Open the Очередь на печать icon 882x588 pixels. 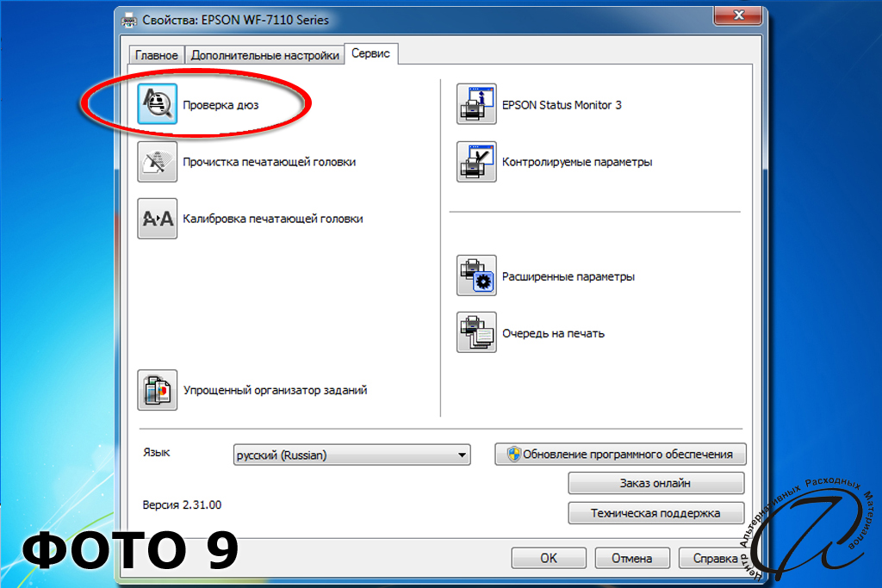pyautogui.click(x=476, y=332)
